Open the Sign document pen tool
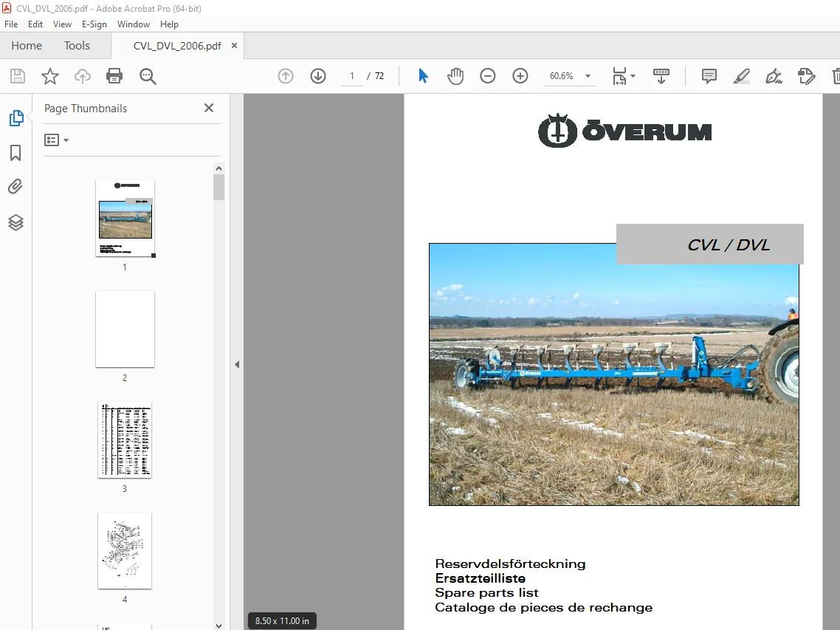Screen dimensions: 840x630 coord(774,76)
